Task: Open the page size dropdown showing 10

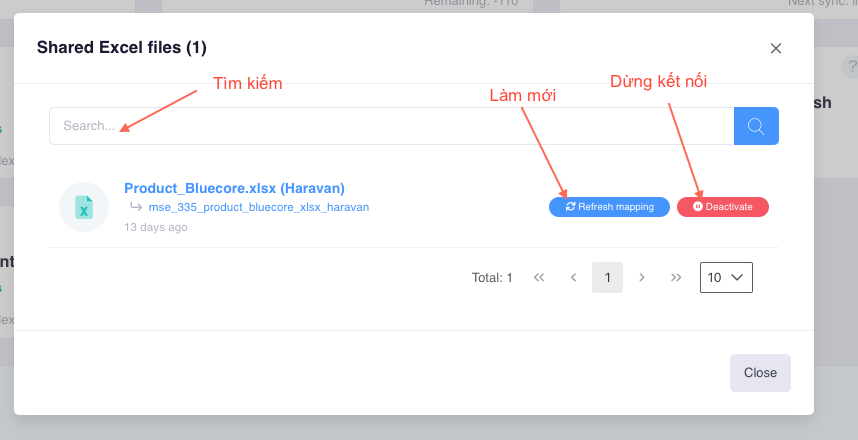Action: pyautogui.click(x=726, y=277)
